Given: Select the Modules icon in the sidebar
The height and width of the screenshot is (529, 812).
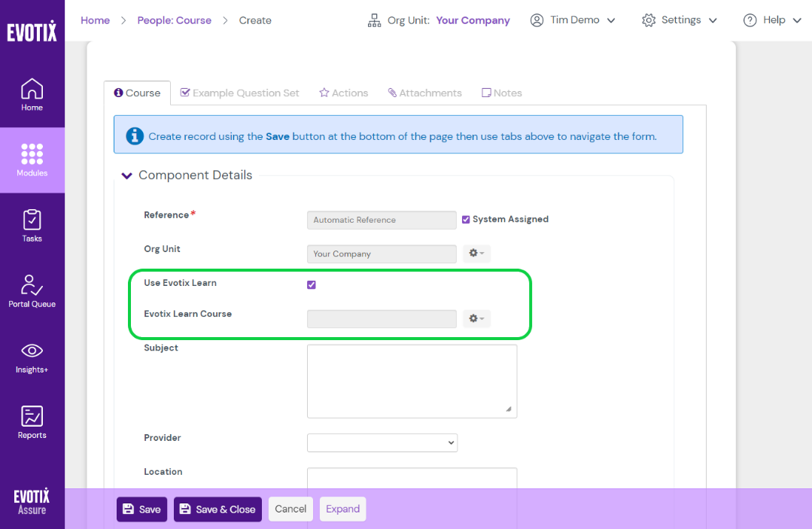Looking at the screenshot, I should click(x=32, y=160).
